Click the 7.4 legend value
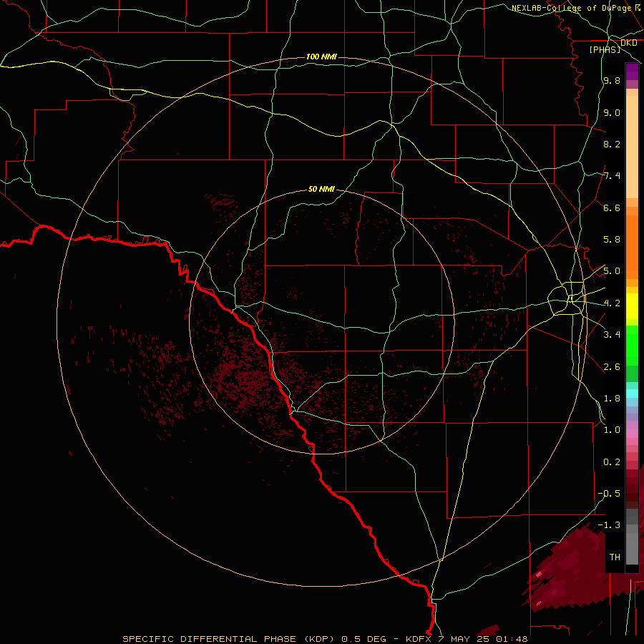 (612, 176)
